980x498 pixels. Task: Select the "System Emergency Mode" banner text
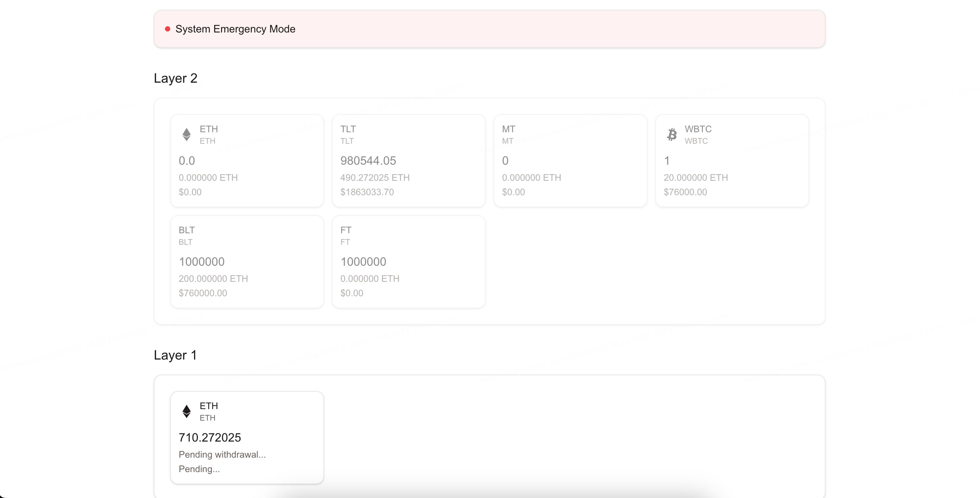[x=235, y=29]
